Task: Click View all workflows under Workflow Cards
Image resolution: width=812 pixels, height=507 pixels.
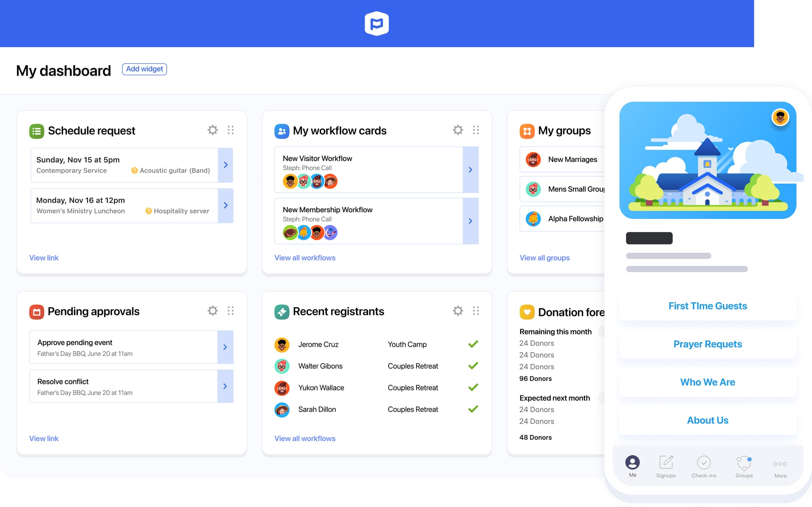Action: pos(304,257)
